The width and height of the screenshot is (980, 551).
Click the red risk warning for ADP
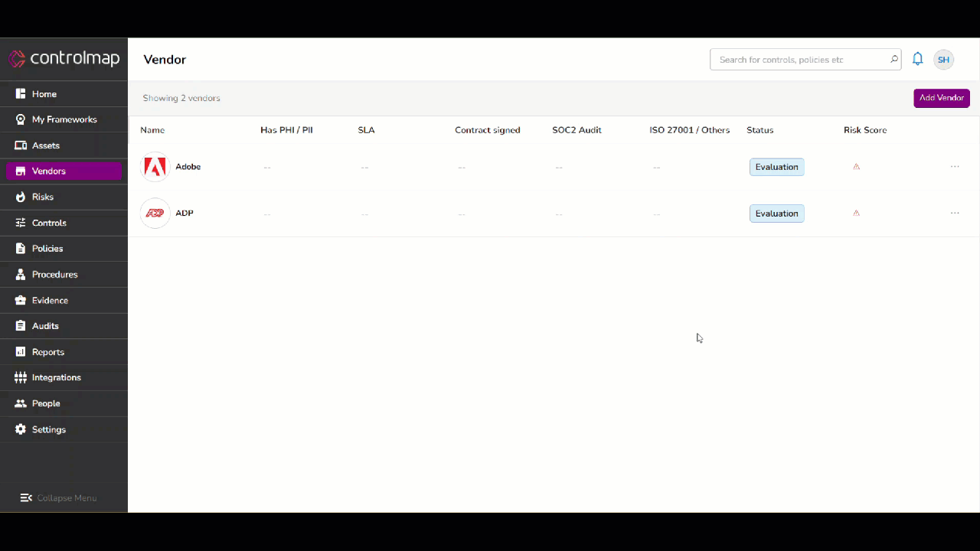856,213
